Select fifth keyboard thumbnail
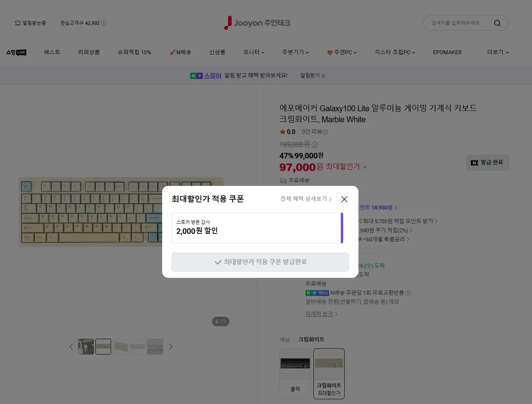Screen dimensions: 532x404 coord(155,347)
